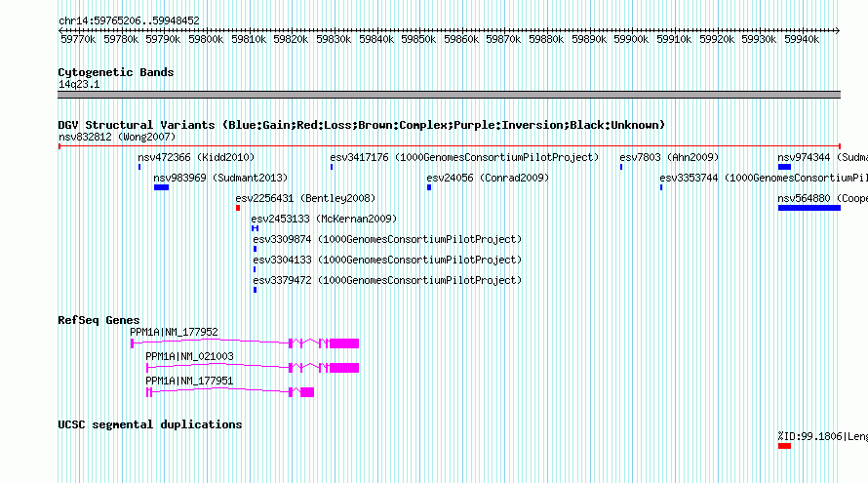
Task: Open variant esv3353744 label
Action: [x=764, y=178]
